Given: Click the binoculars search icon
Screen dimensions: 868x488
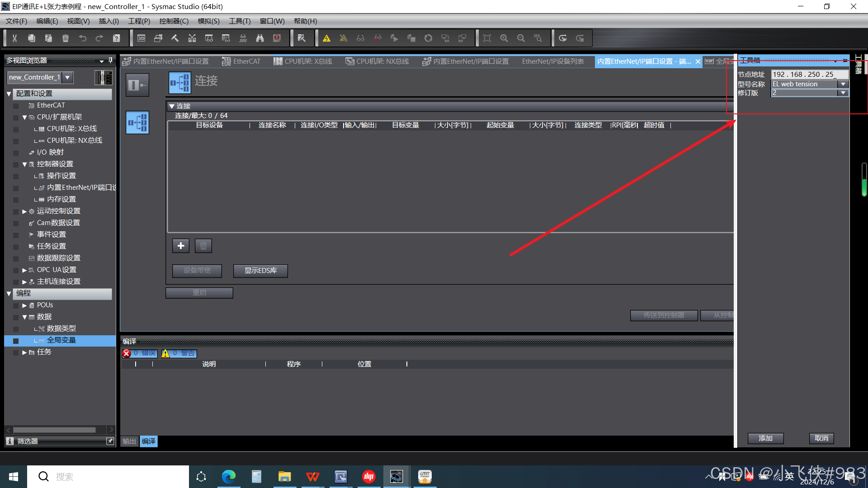Looking at the screenshot, I should pos(260,38).
